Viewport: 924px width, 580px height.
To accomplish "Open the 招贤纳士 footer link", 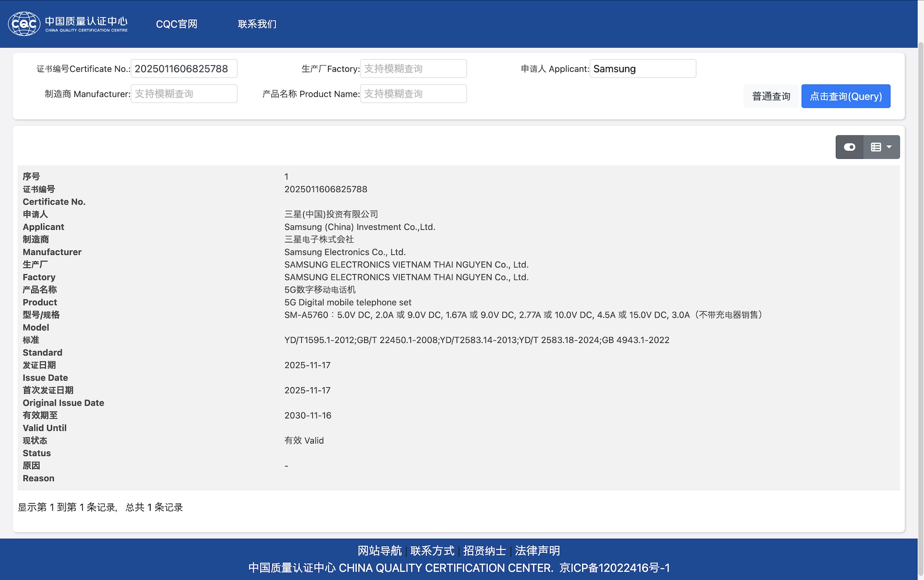I will click(x=484, y=551).
